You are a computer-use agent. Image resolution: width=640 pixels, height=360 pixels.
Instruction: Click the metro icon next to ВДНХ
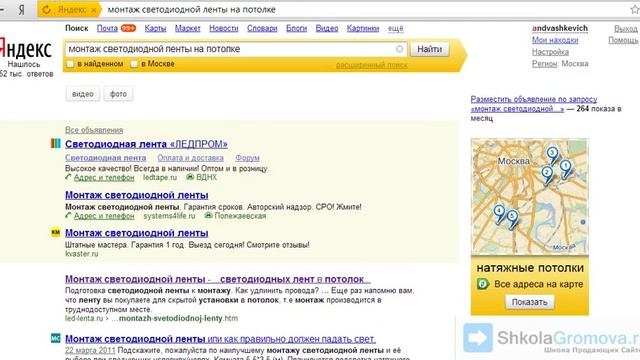point(190,177)
